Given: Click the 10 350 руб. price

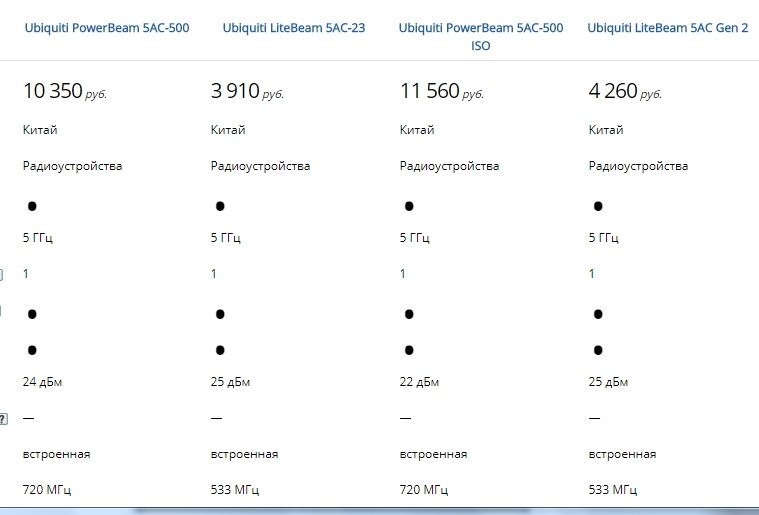Looking at the screenshot, I should (x=65, y=91).
